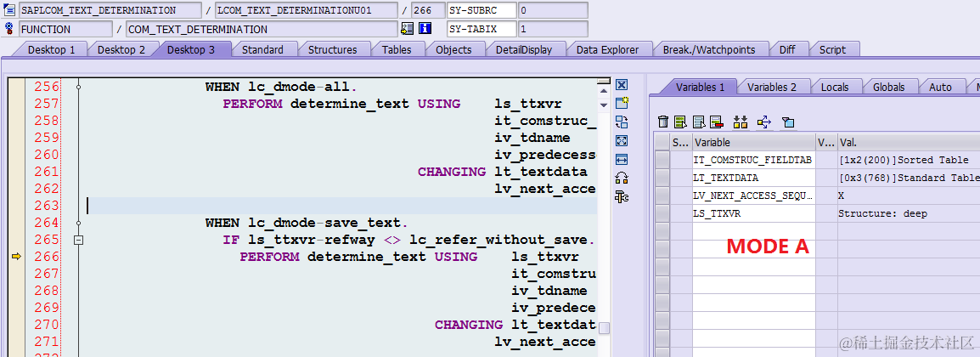980x357 pixels.
Task: Click the blue branching arrow icon in variables toolbar
Action: [x=763, y=122]
